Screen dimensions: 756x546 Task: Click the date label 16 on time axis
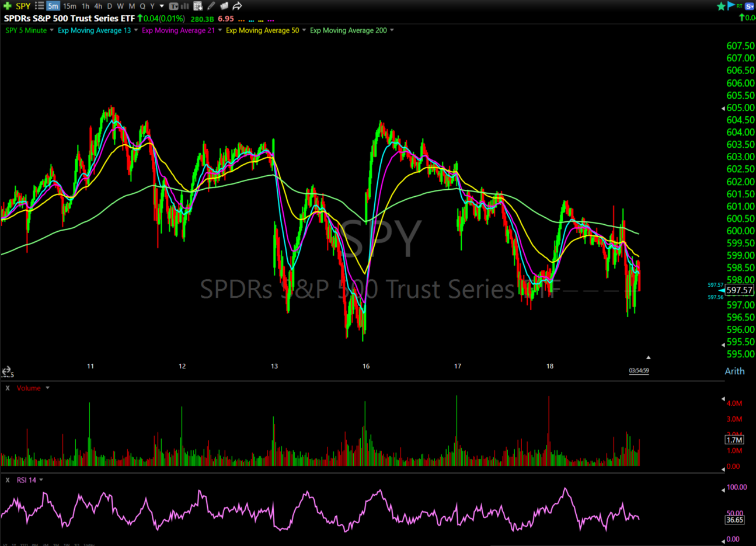[x=366, y=366]
